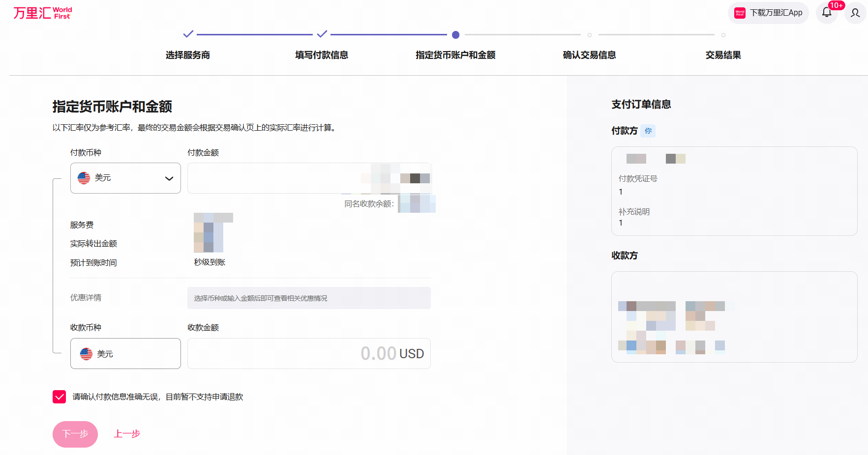
Task: Click the second step checkmark icon
Action: point(322,34)
